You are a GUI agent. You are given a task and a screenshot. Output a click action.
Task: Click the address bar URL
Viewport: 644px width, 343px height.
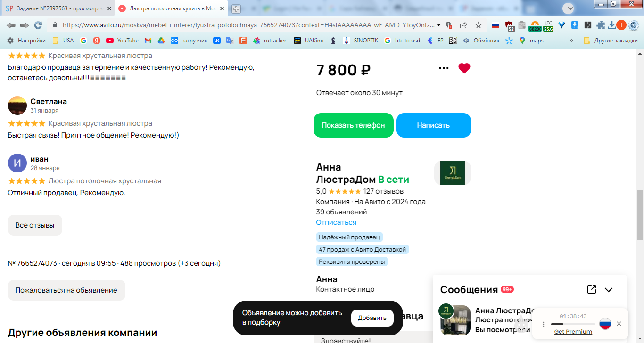pyautogui.click(x=249, y=25)
